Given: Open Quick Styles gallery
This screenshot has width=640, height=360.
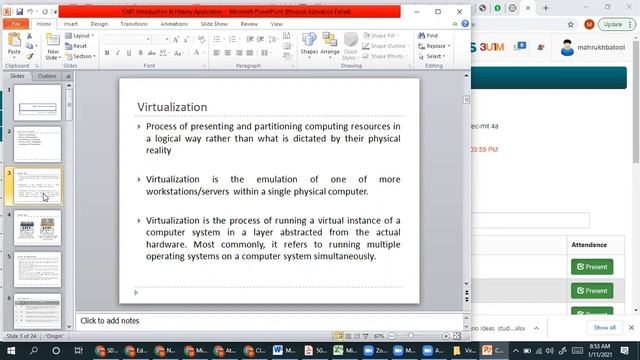Looking at the screenshot, I should point(350,46).
